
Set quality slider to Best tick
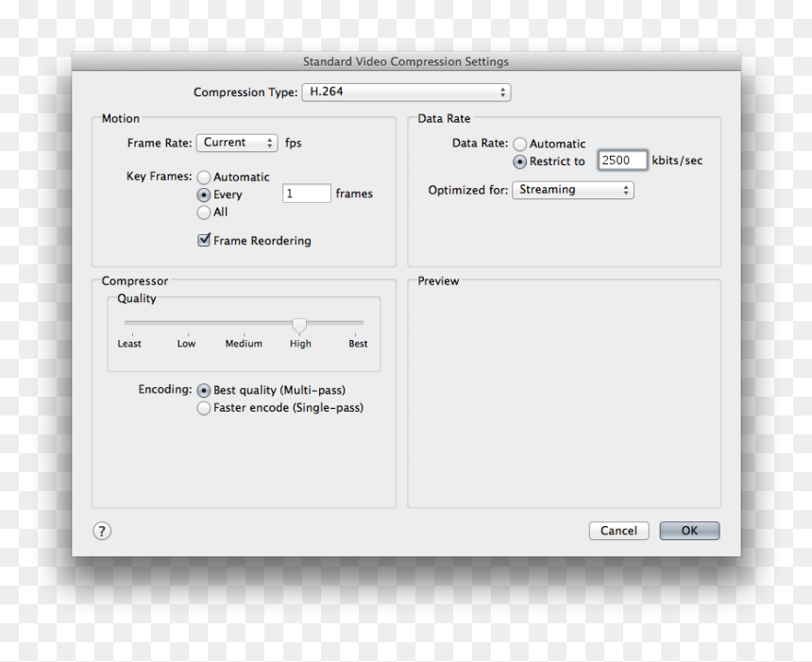(355, 335)
